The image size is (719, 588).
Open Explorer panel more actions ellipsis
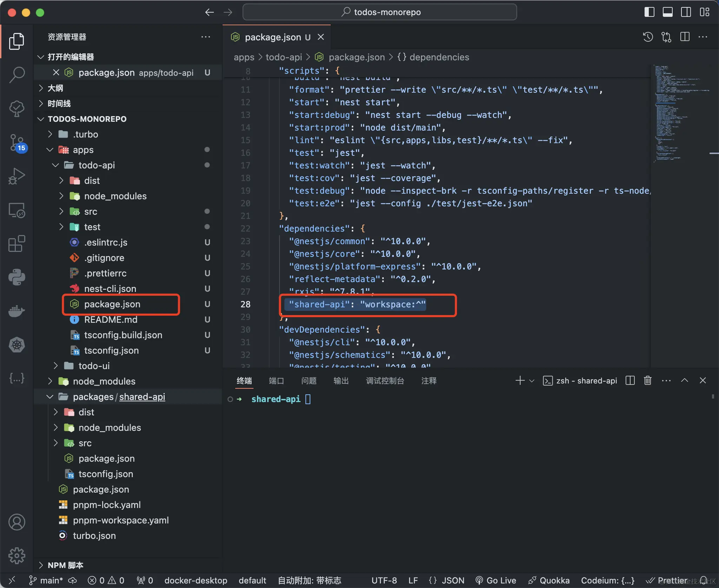206,37
